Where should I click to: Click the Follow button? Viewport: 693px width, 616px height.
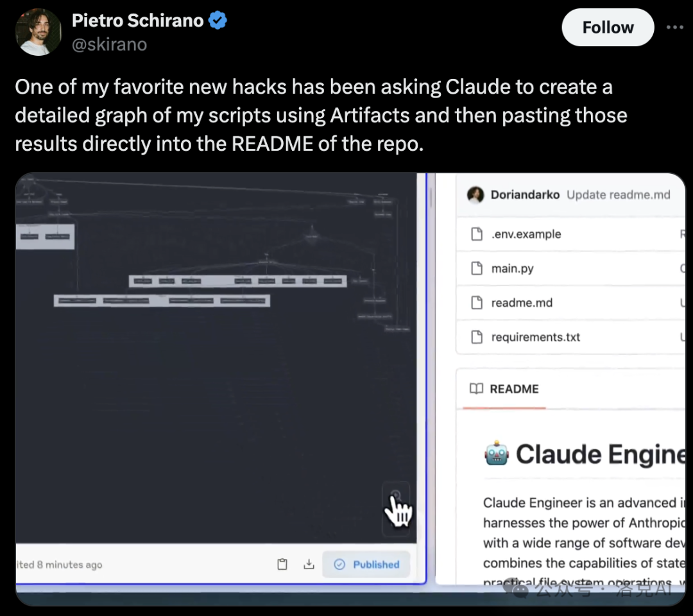click(607, 28)
